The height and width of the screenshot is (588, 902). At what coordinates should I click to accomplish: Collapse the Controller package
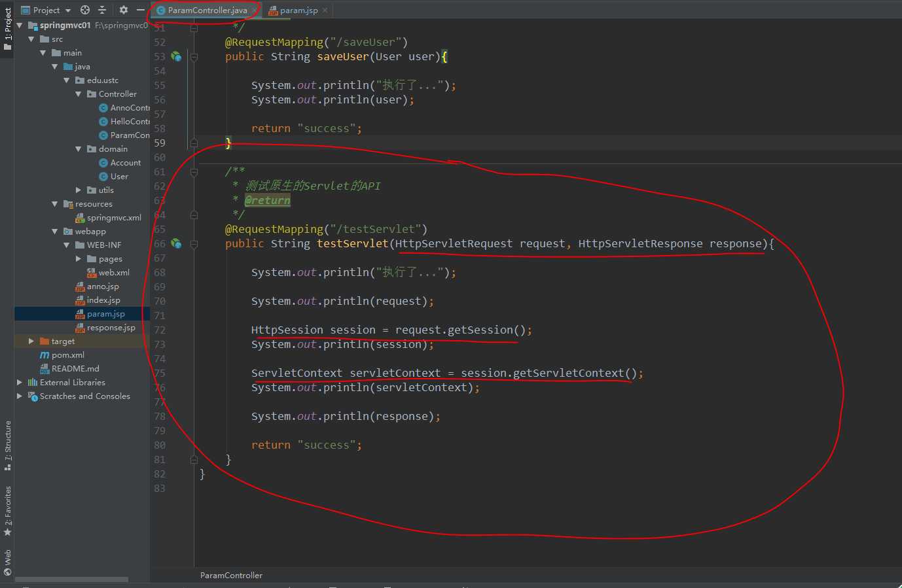(x=79, y=94)
